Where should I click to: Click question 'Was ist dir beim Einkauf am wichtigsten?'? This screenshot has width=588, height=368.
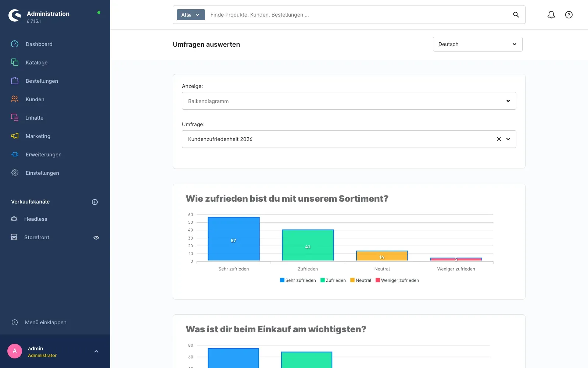click(276, 329)
